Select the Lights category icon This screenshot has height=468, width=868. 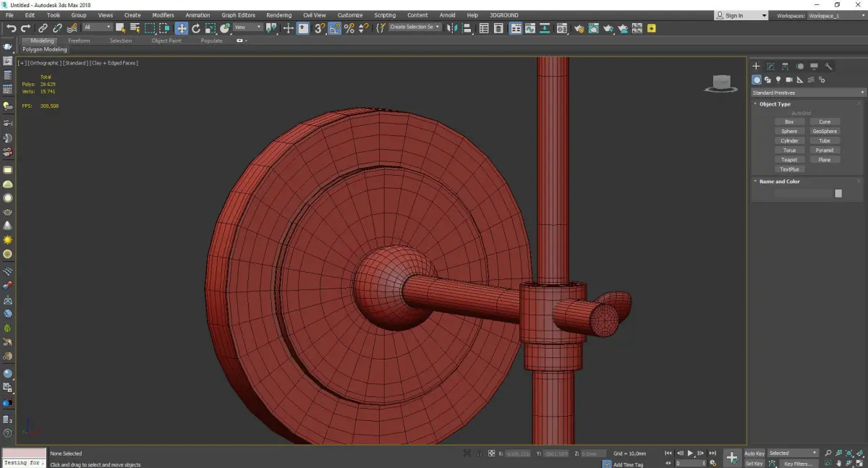point(778,80)
